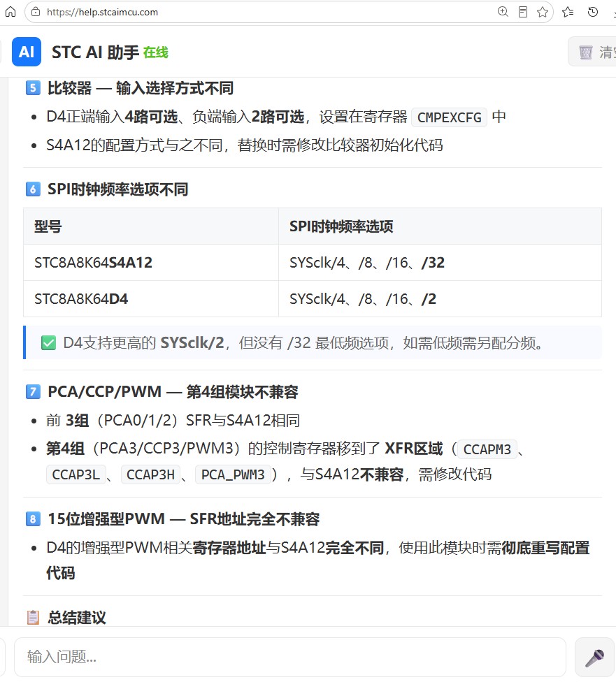
Task: Open reader view icon in address bar
Action: coord(523,12)
